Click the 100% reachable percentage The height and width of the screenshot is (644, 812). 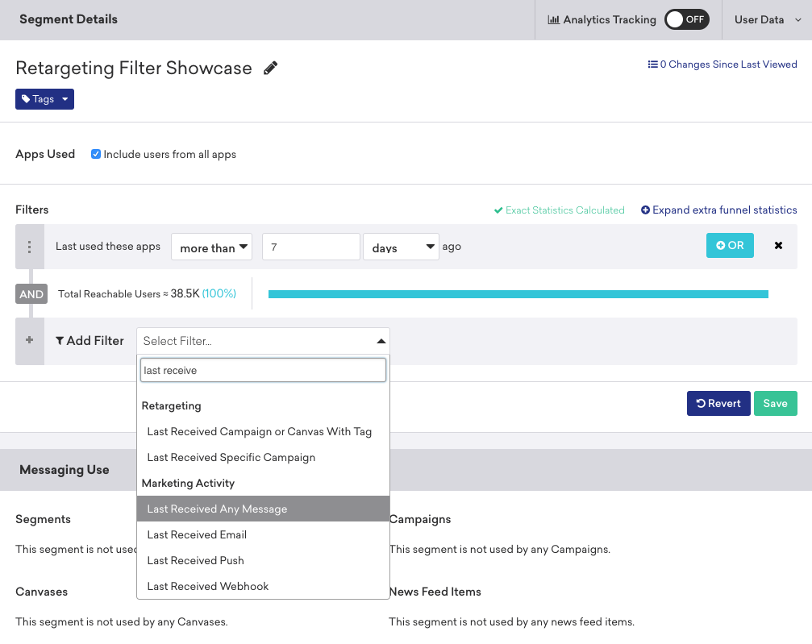coord(219,293)
